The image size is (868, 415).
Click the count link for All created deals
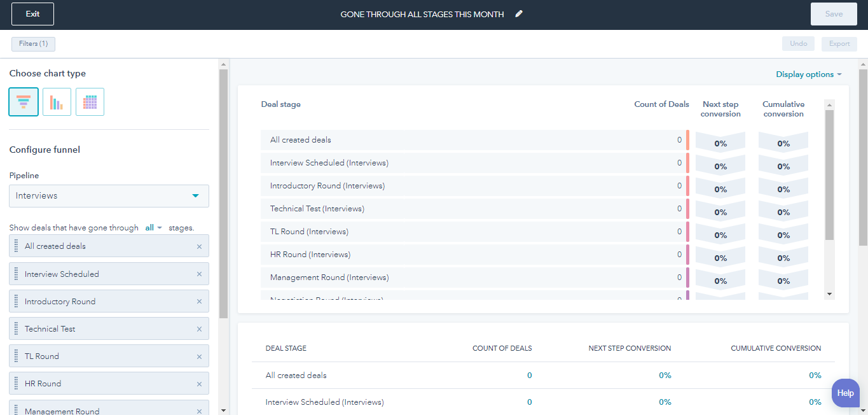tap(529, 375)
